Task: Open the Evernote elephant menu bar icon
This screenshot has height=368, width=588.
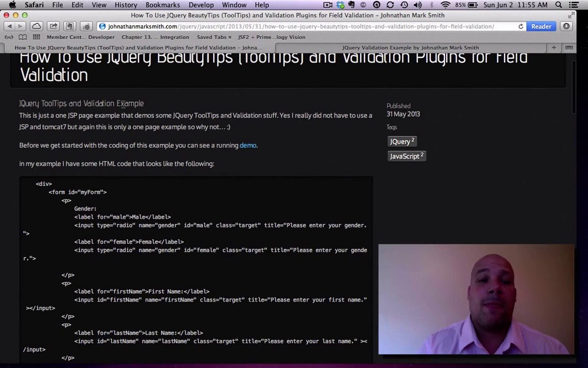Action: click(351, 5)
